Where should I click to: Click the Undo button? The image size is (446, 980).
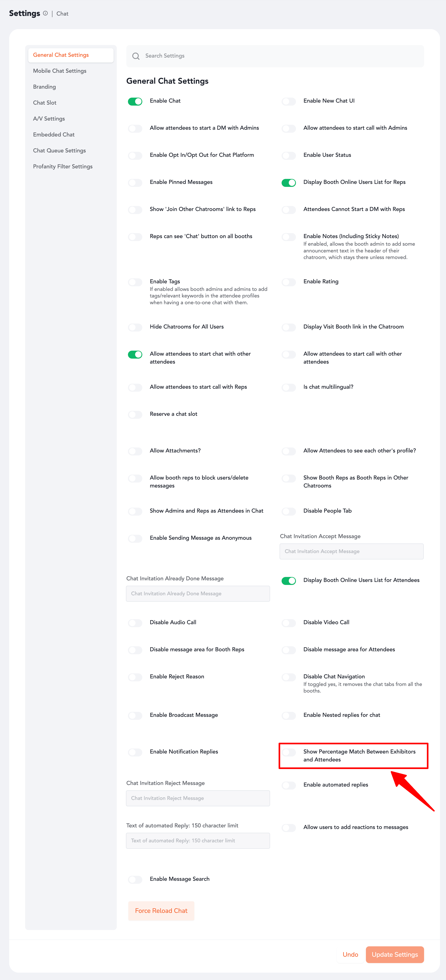[350, 954]
